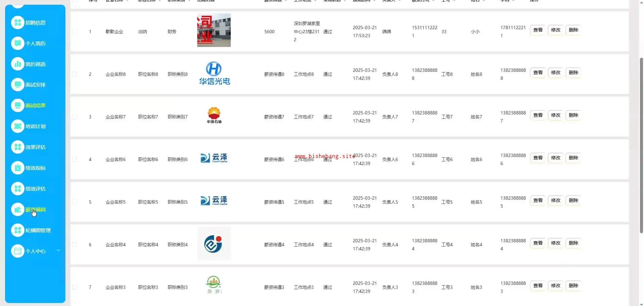Click the 面试结果 sidebar icon
The height and width of the screenshot is (306, 644).
tap(17, 105)
